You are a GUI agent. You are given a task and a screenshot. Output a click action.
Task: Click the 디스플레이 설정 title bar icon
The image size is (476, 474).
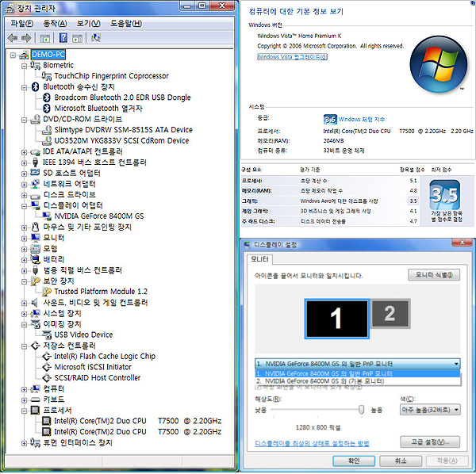[247, 244]
